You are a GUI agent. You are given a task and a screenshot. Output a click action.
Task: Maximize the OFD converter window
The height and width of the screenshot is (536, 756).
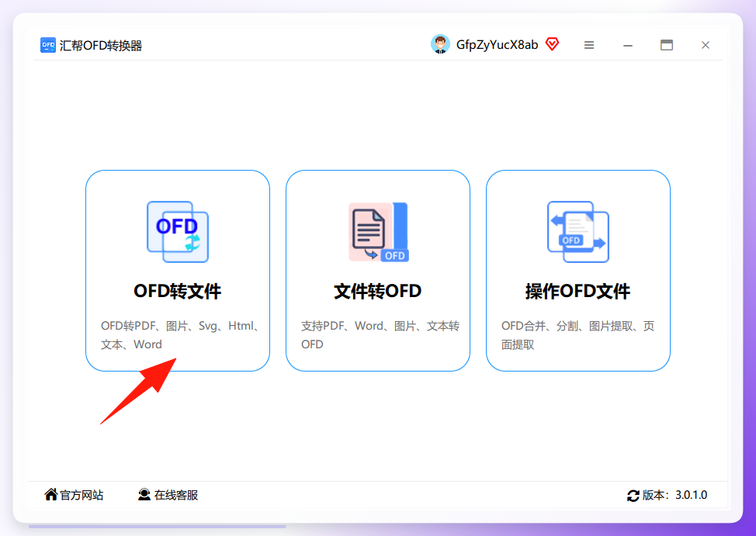[x=666, y=45]
